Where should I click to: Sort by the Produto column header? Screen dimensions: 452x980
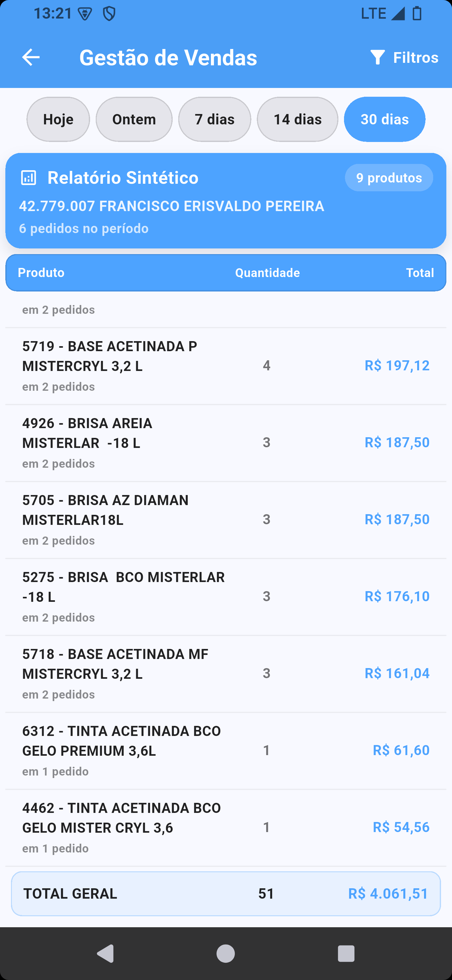tap(41, 272)
